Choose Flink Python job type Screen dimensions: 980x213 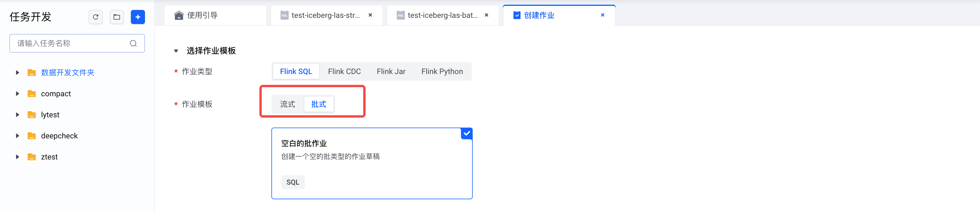(442, 71)
